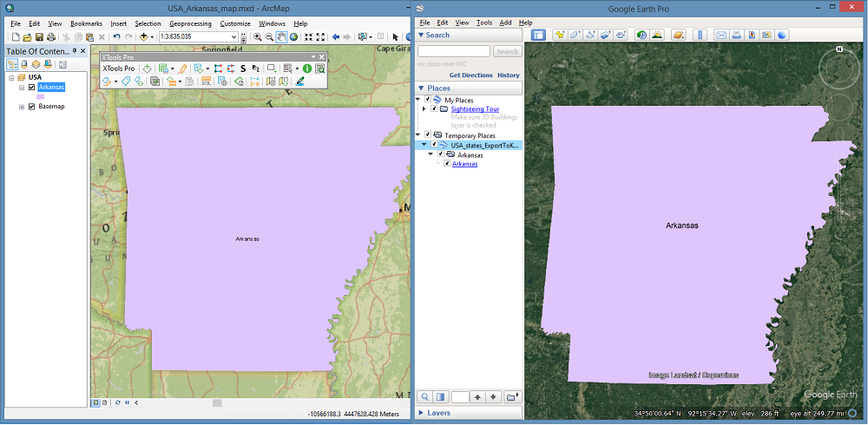Click the Add Data icon in ArcMap
Image resolution: width=868 pixels, height=425 pixels.
click(144, 37)
